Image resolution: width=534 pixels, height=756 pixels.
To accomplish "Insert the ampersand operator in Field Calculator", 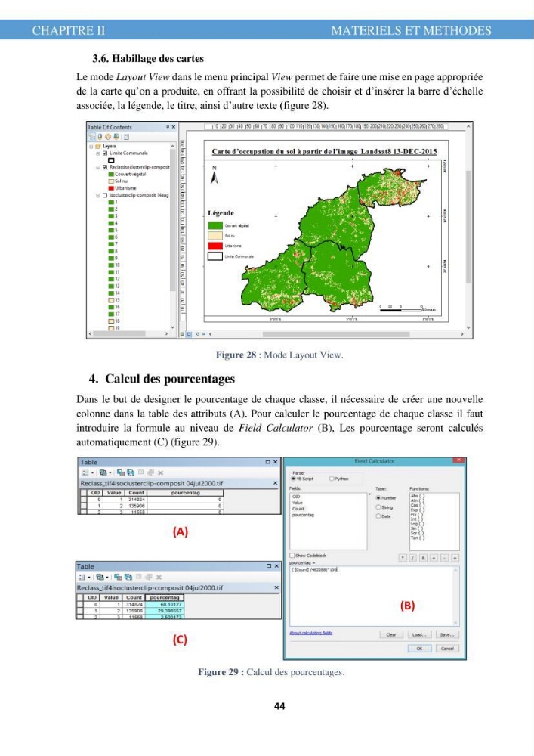I will (423, 558).
